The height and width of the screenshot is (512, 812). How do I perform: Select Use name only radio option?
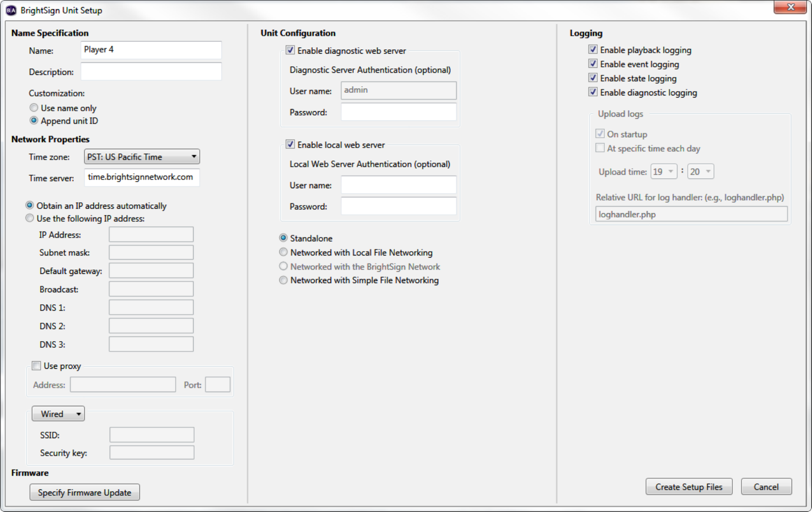coord(34,108)
